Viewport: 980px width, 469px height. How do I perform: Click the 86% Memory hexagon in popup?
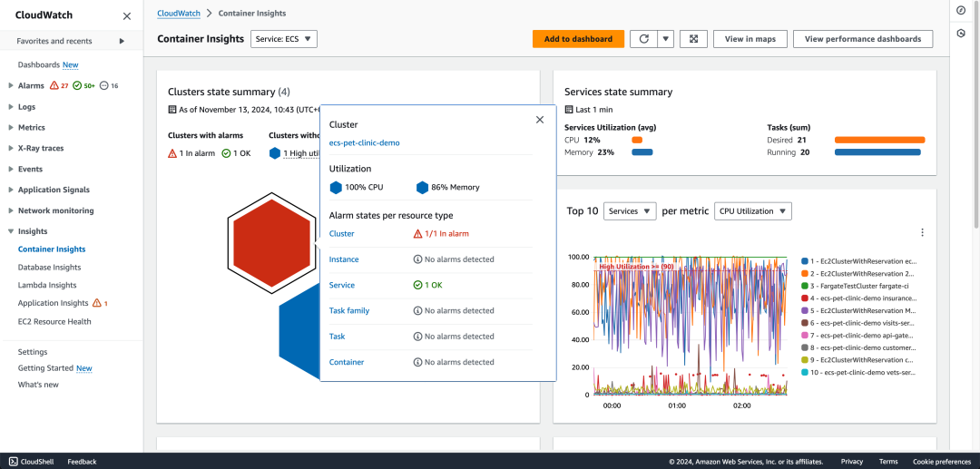click(x=423, y=188)
